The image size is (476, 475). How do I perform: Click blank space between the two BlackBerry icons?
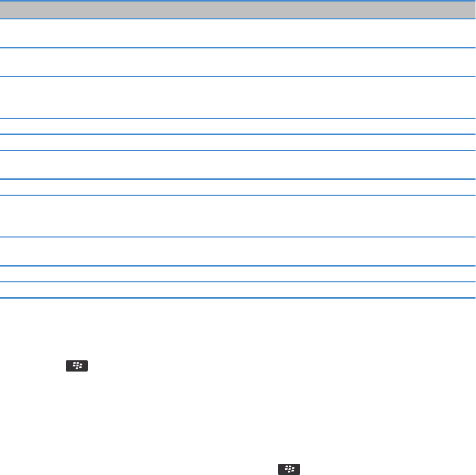point(238,417)
